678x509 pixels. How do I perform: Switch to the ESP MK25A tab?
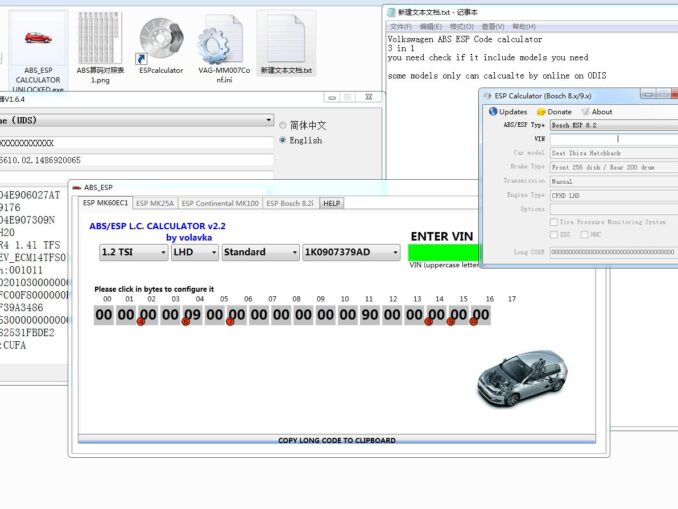(x=155, y=203)
